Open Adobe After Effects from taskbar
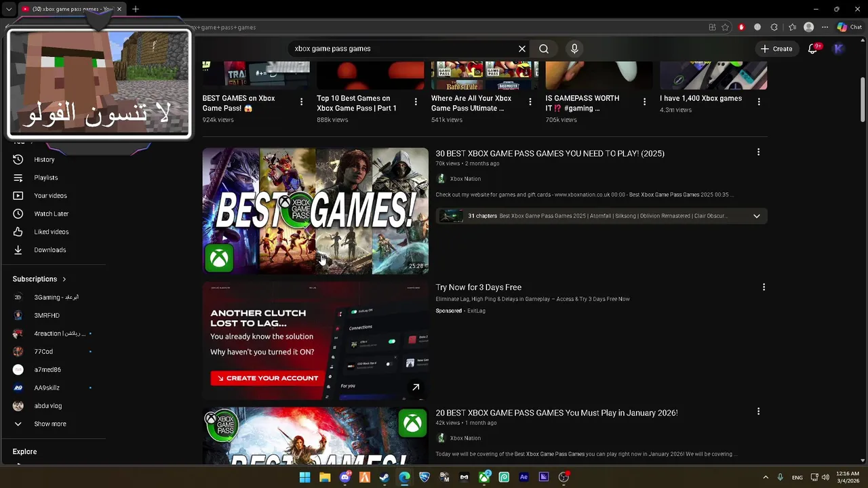868x488 pixels. [524, 477]
